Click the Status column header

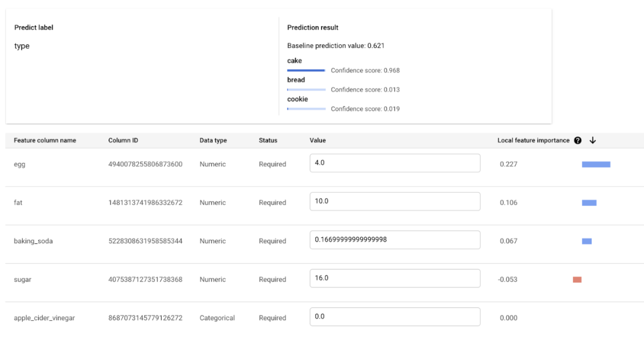(268, 141)
